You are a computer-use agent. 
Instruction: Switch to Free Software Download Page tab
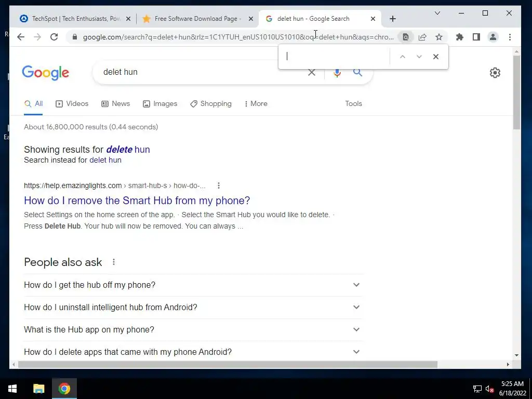pos(197,19)
